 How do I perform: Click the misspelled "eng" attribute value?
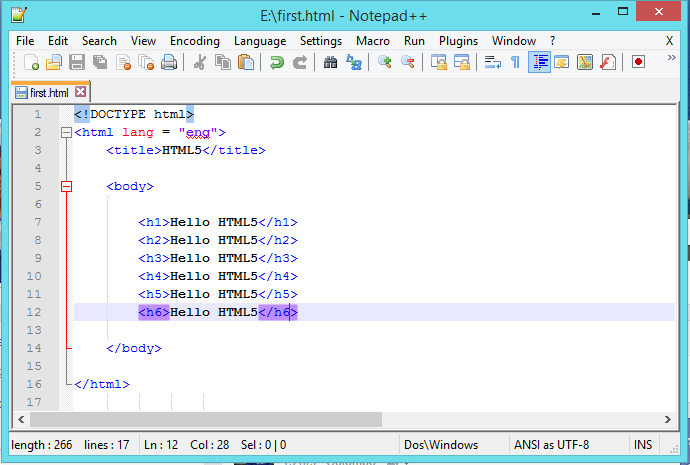coord(198,132)
